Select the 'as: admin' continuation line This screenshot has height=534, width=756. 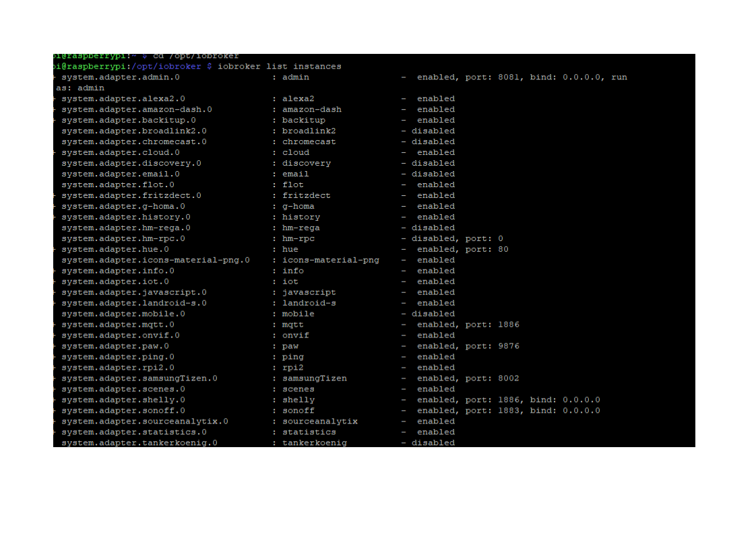[80, 88]
